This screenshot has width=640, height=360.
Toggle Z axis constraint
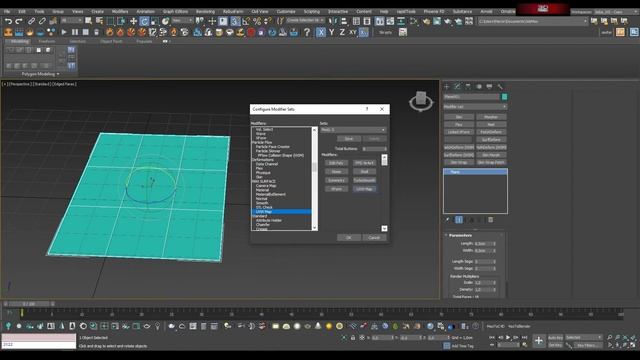(x=342, y=32)
